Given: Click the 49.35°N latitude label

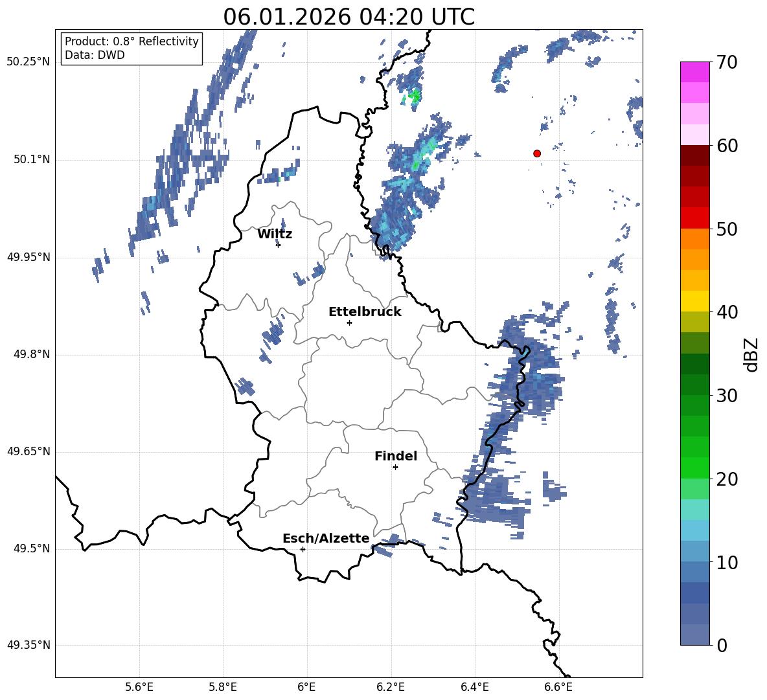Looking at the screenshot, I should pos(29,645).
